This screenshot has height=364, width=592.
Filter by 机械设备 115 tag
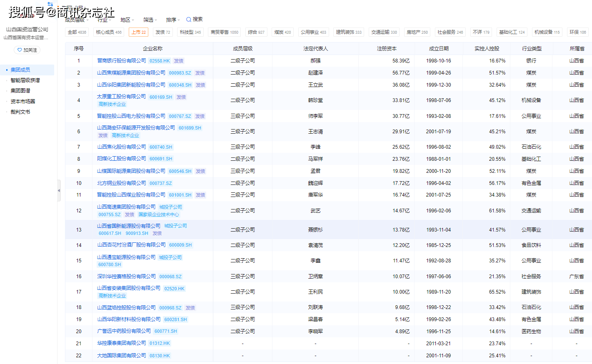point(547,32)
